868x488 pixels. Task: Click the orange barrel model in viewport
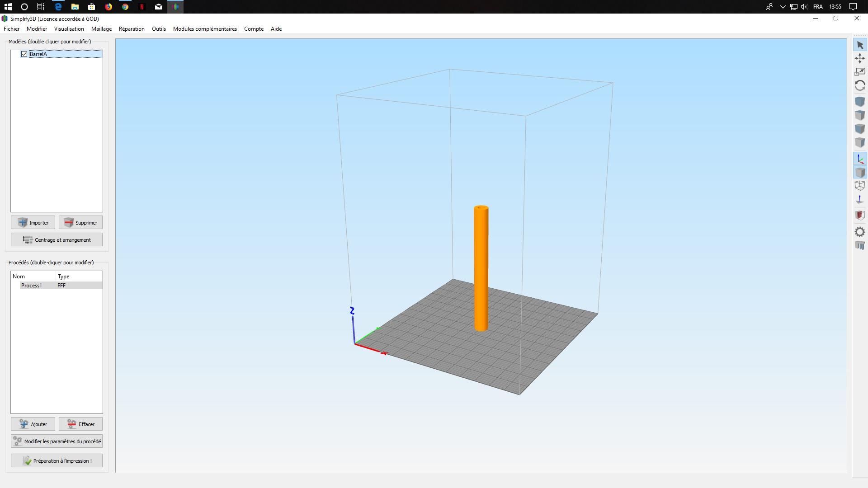[481, 269]
